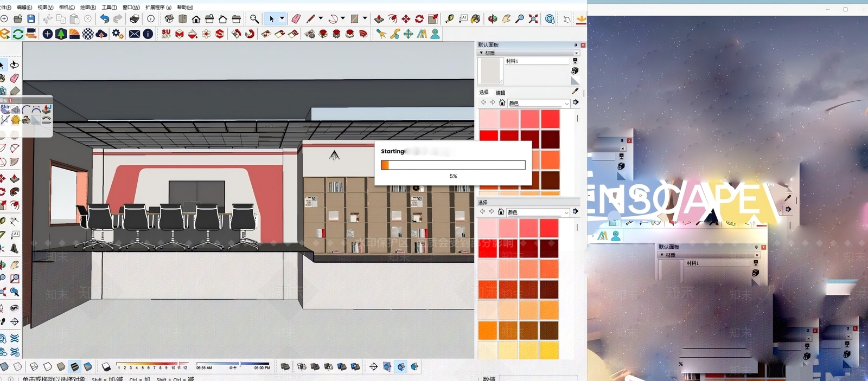Image resolution: width=868 pixels, height=381 pixels.
Task: Click the gear settings icon in second toolbar
Action: click(x=118, y=34)
